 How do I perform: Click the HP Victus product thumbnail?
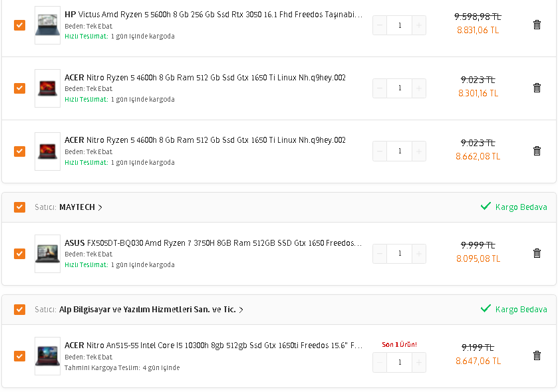pyautogui.click(x=47, y=25)
